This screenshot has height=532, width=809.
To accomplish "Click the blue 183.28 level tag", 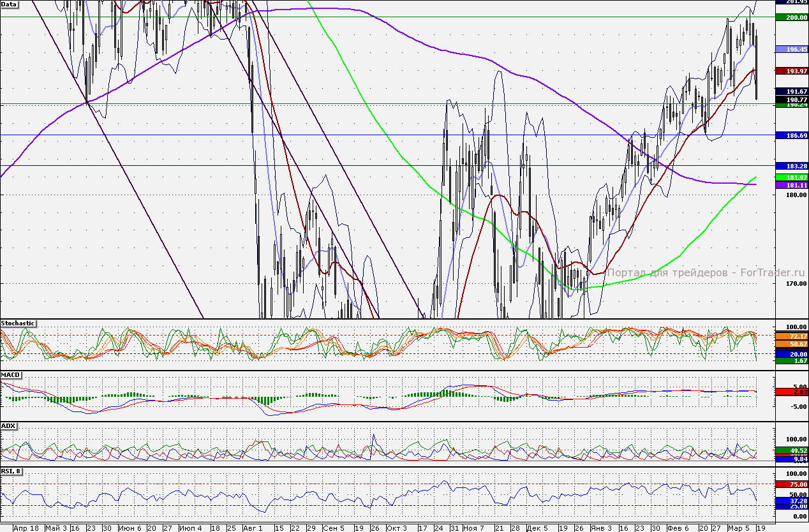I will (791, 166).
